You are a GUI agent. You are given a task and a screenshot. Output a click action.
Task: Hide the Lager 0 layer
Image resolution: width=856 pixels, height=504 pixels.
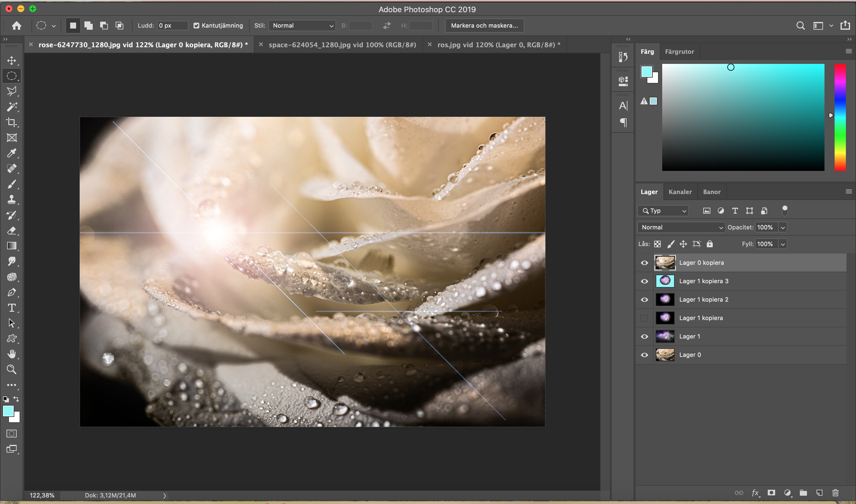point(644,355)
